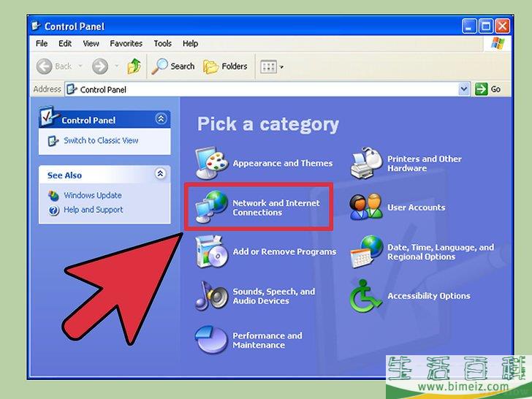Click the Up folder toolbar icon
Image resolution: width=532 pixels, height=399 pixels.
click(134, 66)
